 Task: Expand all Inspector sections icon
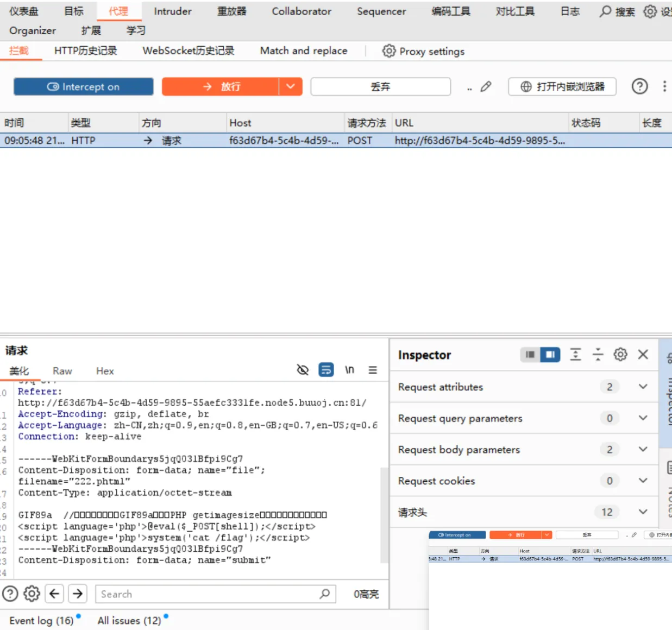(575, 355)
